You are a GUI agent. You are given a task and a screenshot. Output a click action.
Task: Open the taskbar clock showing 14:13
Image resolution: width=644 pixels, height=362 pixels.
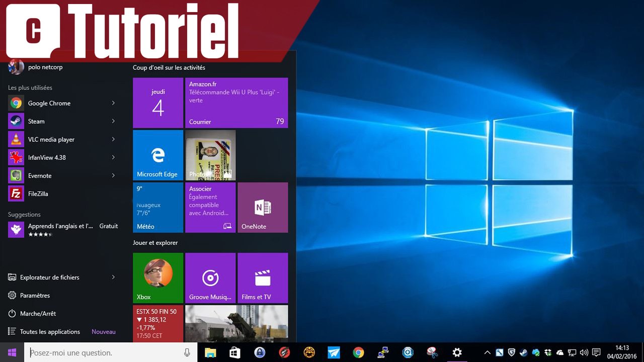tap(622, 352)
